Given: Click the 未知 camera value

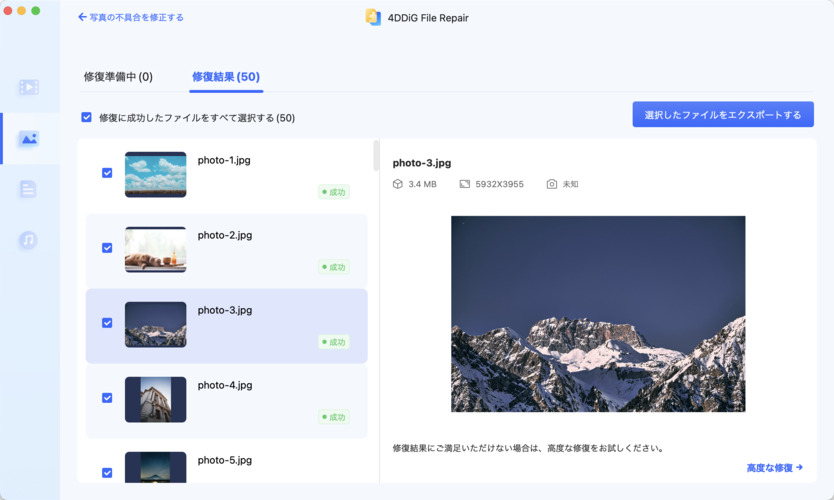Looking at the screenshot, I should [x=570, y=184].
